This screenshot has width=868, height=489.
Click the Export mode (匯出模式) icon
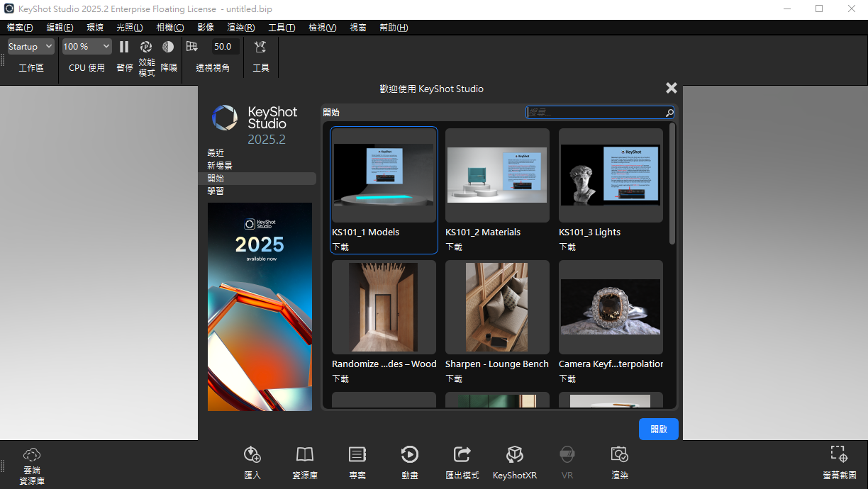coord(462,454)
